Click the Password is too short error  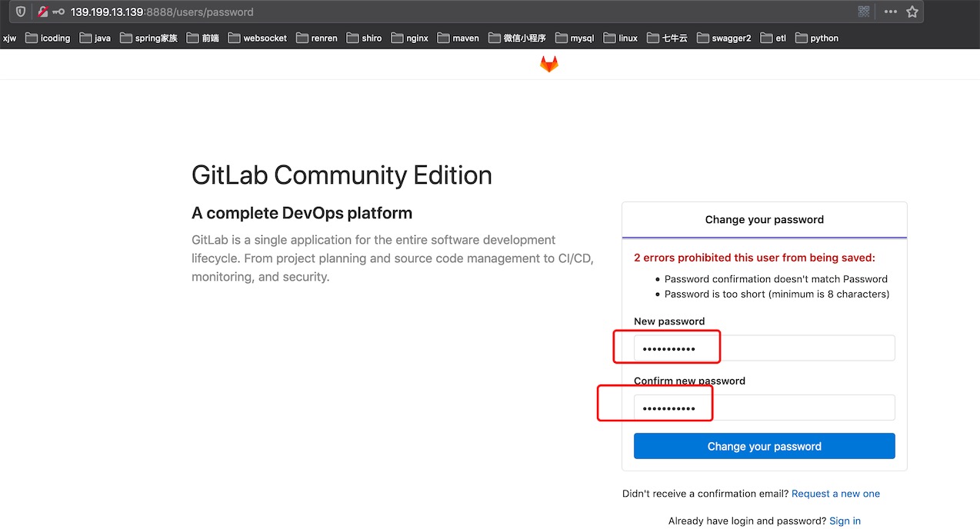tap(777, 294)
